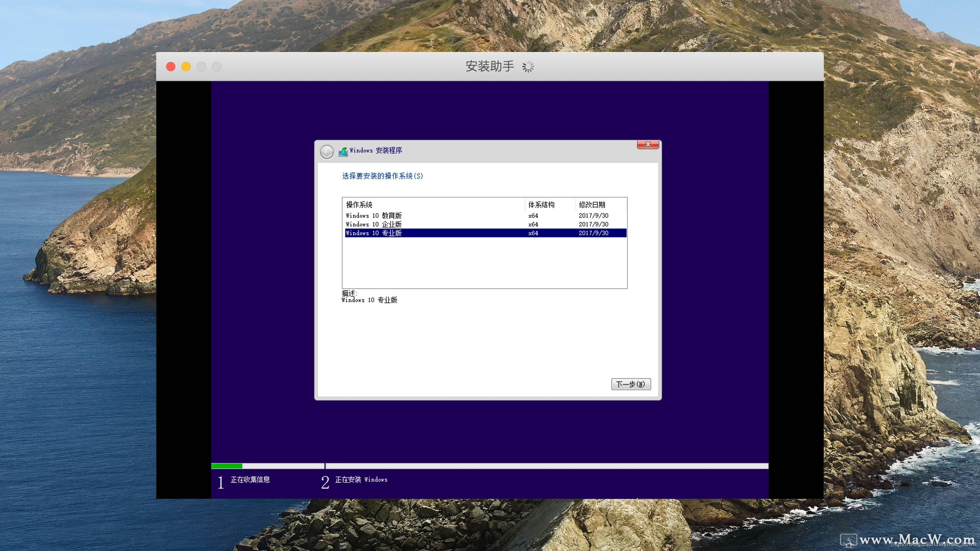
Task: Click the 体系结构 column header
Action: tap(550, 205)
